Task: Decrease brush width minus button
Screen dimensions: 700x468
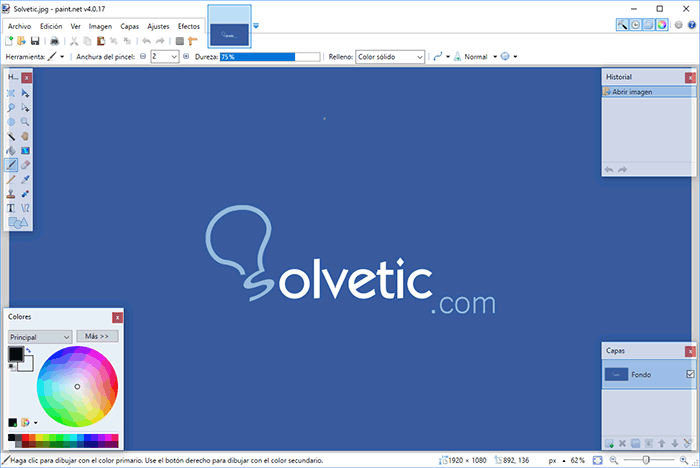Action: [143, 56]
